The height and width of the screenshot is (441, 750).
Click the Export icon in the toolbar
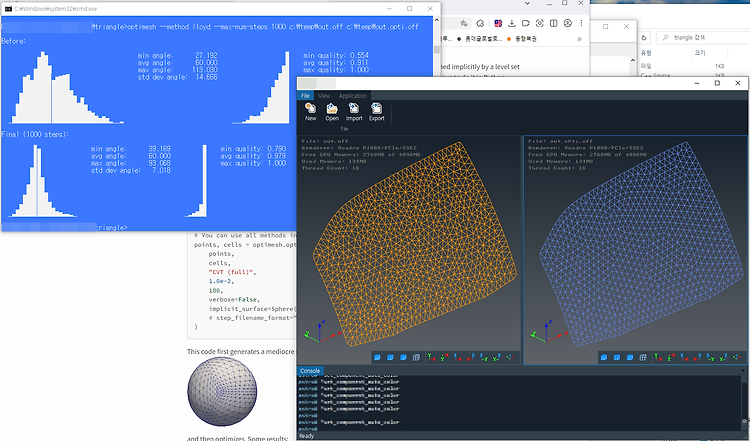tap(376, 111)
